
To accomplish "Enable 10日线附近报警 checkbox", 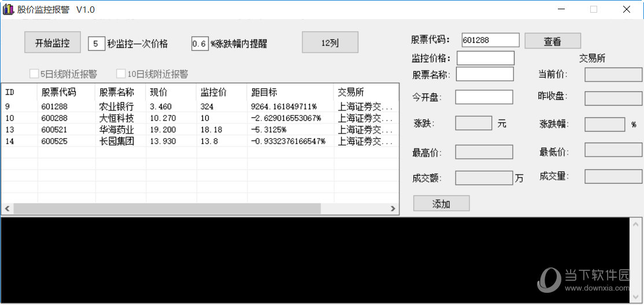I will [121, 75].
